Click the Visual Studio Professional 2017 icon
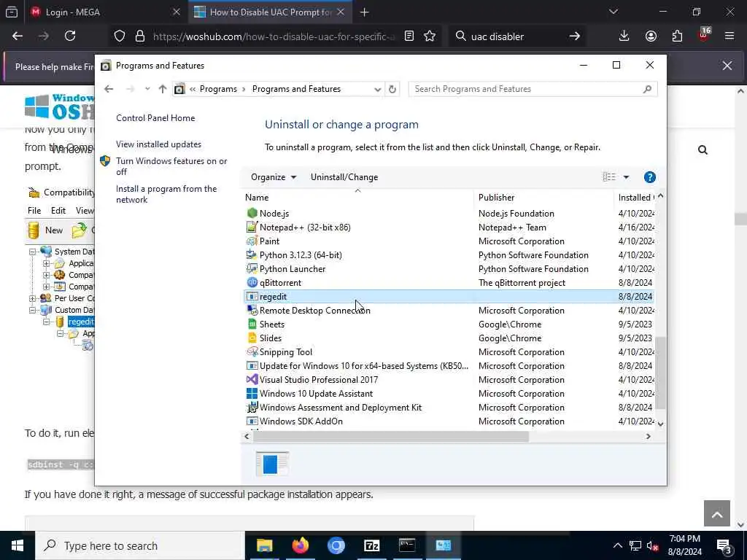 pyautogui.click(x=252, y=379)
